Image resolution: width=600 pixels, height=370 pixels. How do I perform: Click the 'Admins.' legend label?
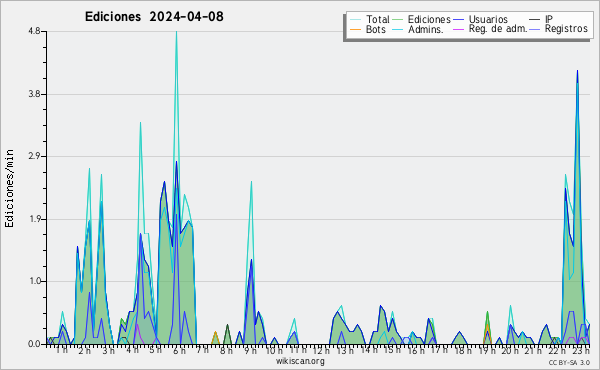point(426,29)
